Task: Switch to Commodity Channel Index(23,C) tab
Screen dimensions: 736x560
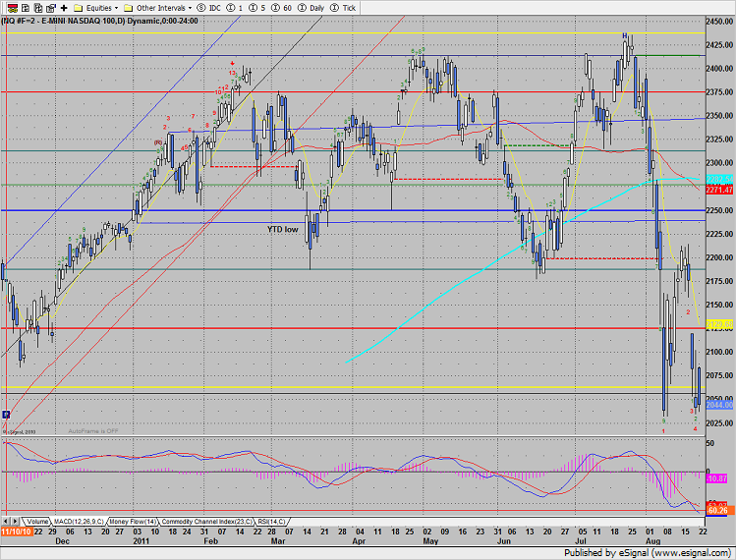Action: (x=207, y=522)
